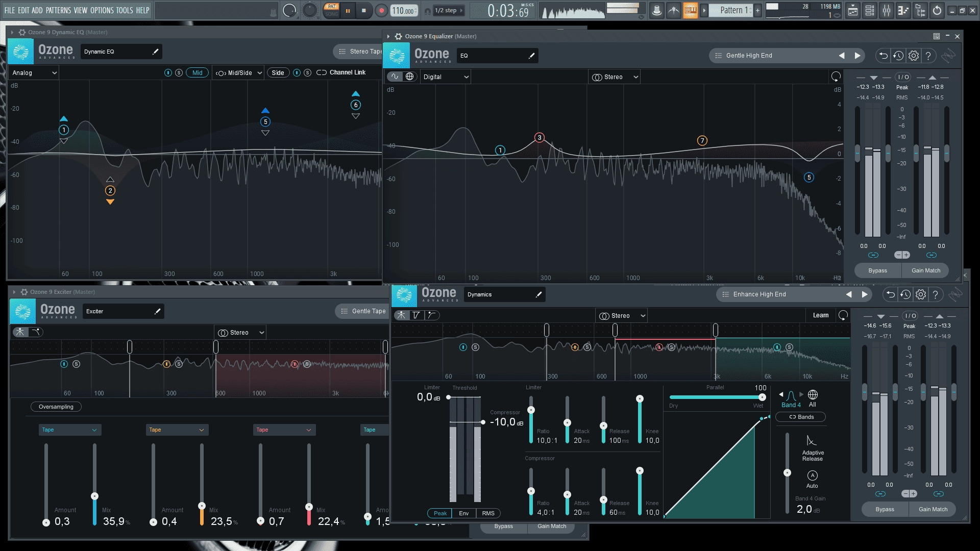Open the 1/2 step snap dropdown
980x551 pixels.
point(449,10)
